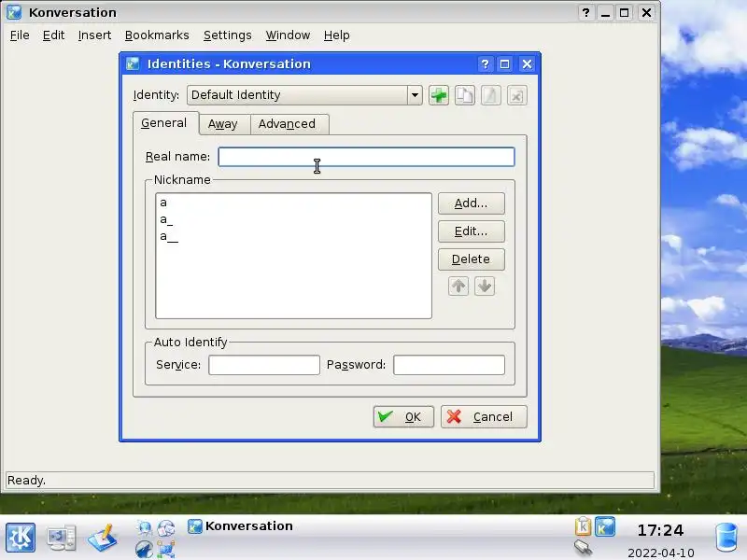The width and height of the screenshot is (747, 560).
Task: Open the Edit menu
Action: point(53,35)
